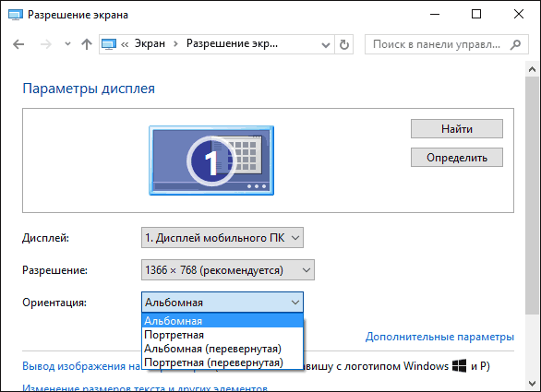
Task: Click the Forward navigation arrow
Action: [46, 44]
